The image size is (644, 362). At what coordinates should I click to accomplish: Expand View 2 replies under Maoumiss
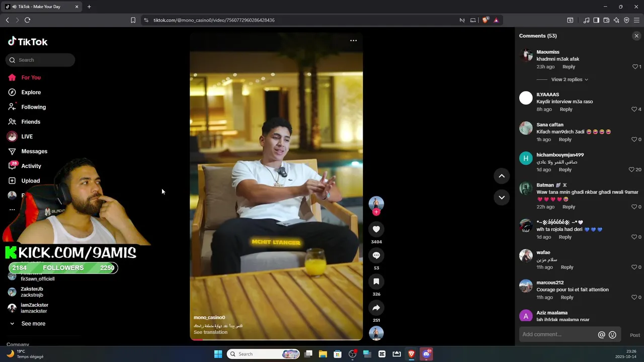coord(570,79)
